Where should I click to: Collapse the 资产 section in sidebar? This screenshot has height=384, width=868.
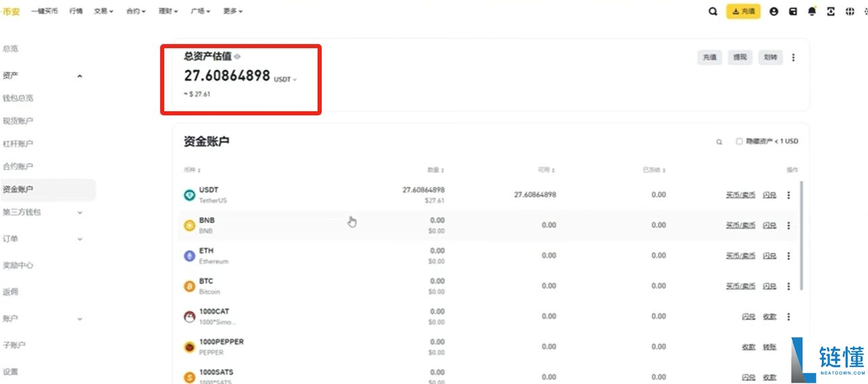point(79,76)
